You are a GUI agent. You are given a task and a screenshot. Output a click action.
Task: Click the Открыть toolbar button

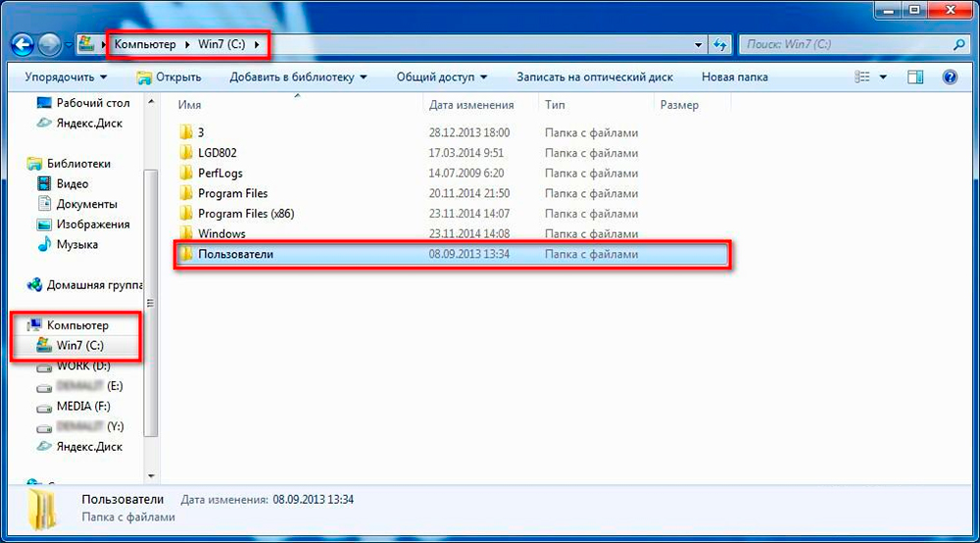(170, 76)
